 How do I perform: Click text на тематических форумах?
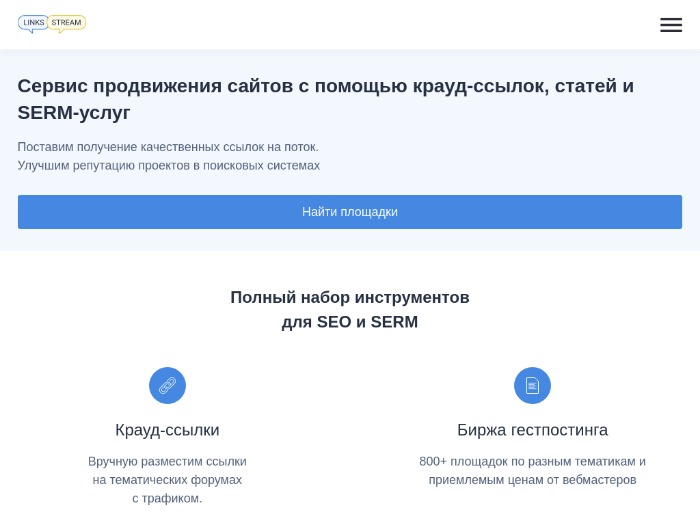tap(167, 480)
